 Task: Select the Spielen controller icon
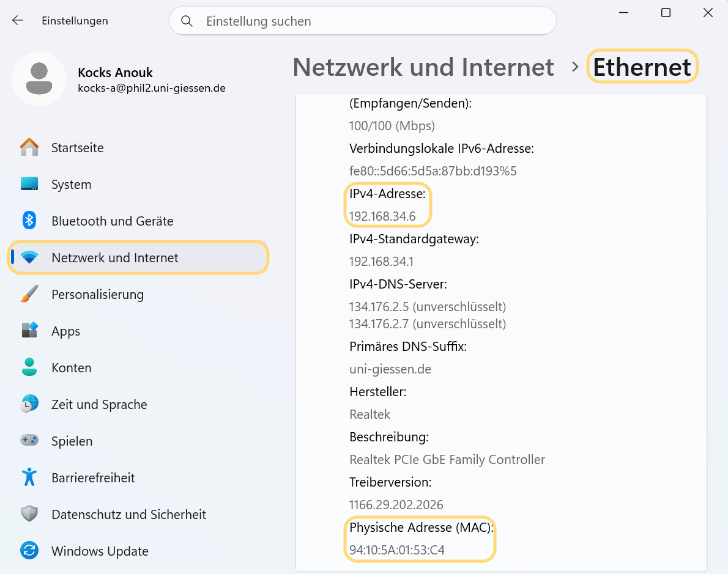(x=29, y=440)
